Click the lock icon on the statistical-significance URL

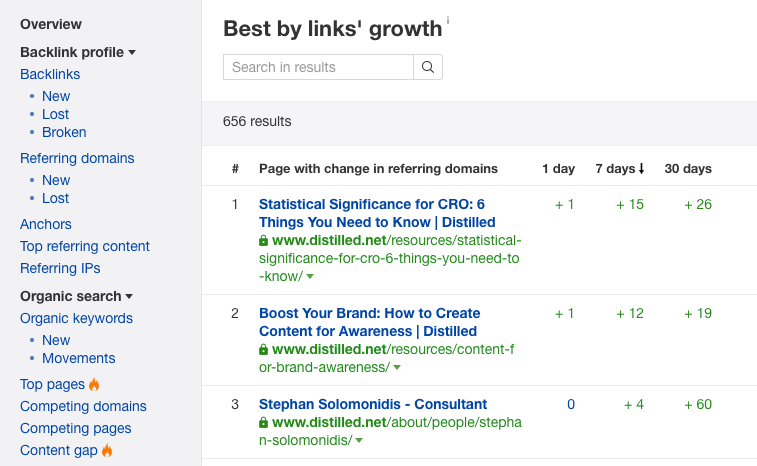point(263,240)
